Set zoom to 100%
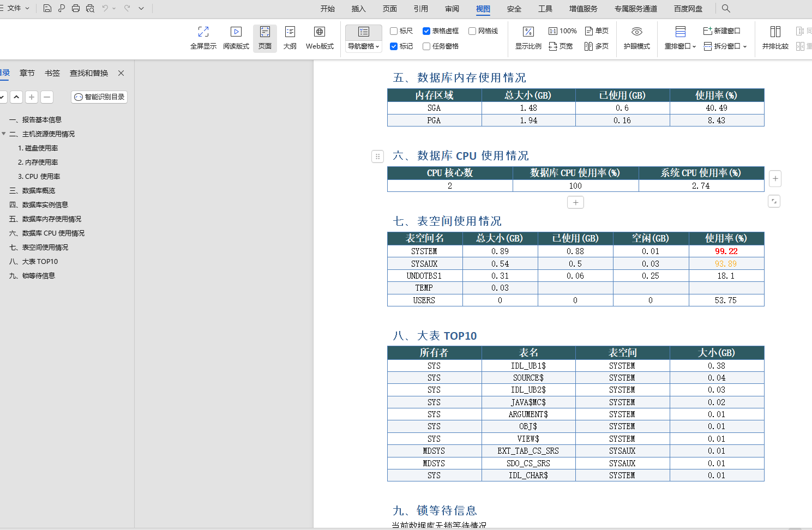Screen dimensions: 812x530 [562, 31]
